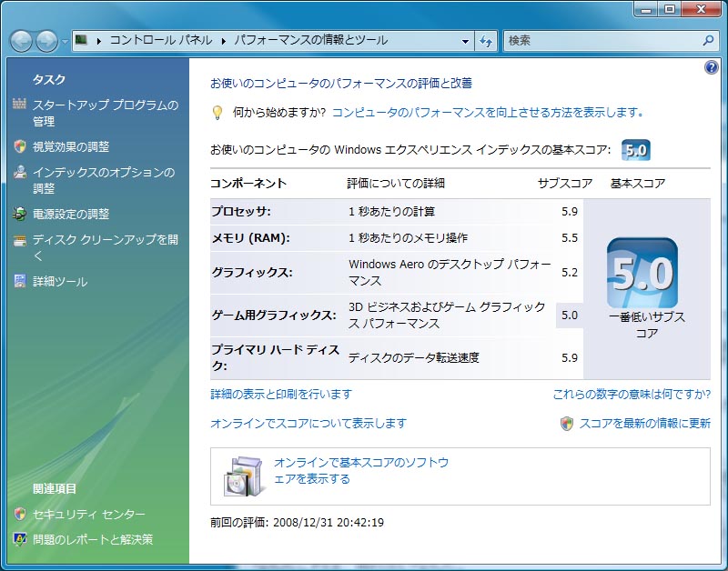Viewport: 728px width, 571px height.
Task: Close the performance information window
Action: coord(701,9)
